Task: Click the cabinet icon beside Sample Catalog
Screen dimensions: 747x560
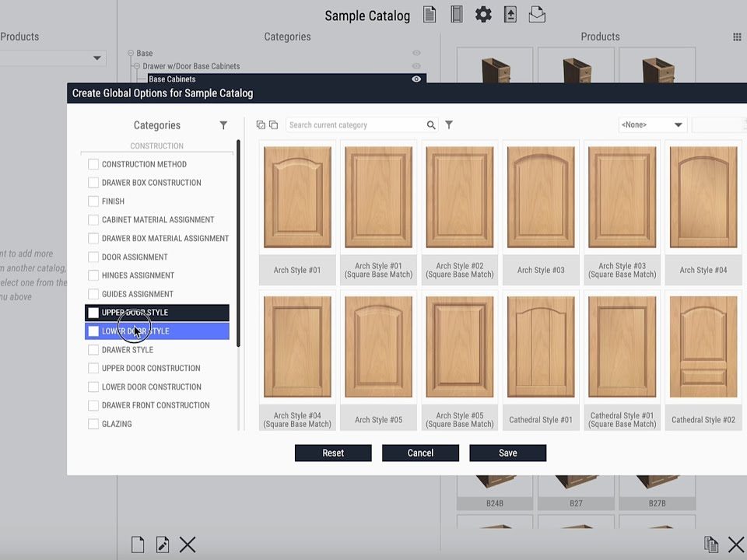Action: [x=457, y=15]
